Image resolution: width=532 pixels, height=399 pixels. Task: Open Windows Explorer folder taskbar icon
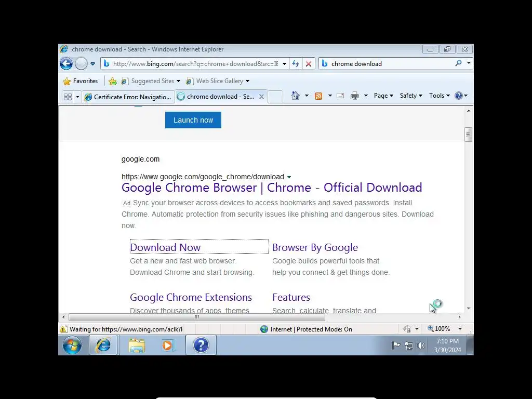(137, 345)
